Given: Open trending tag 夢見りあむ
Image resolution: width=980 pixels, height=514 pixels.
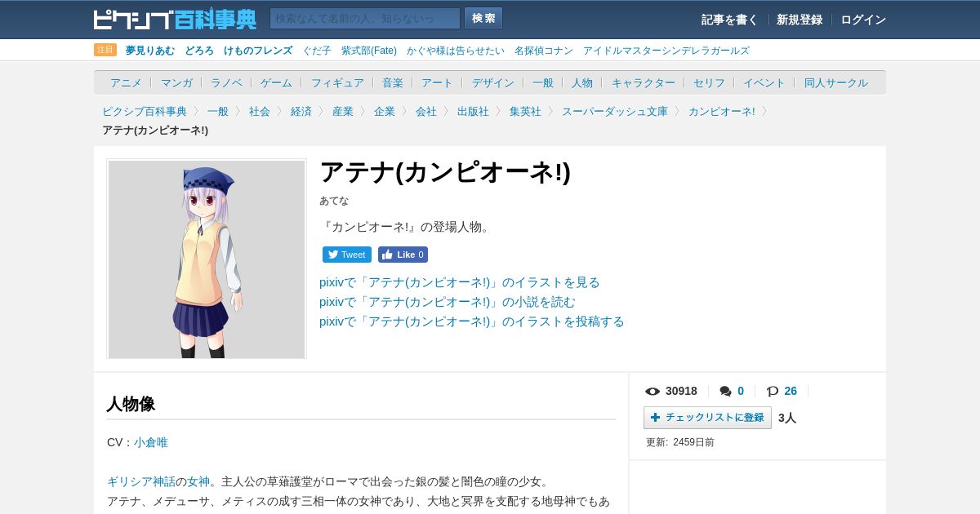Looking at the screenshot, I should point(150,51).
